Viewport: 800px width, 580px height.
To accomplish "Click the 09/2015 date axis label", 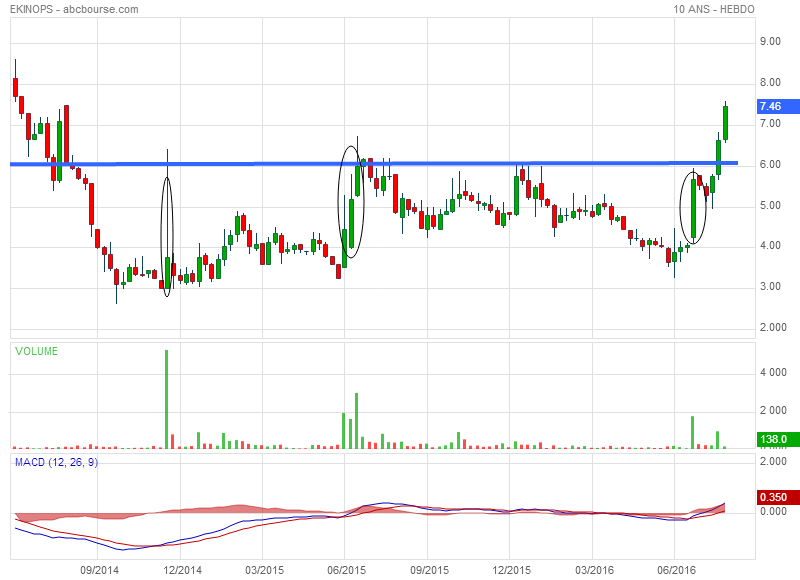I will pos(430,570).
